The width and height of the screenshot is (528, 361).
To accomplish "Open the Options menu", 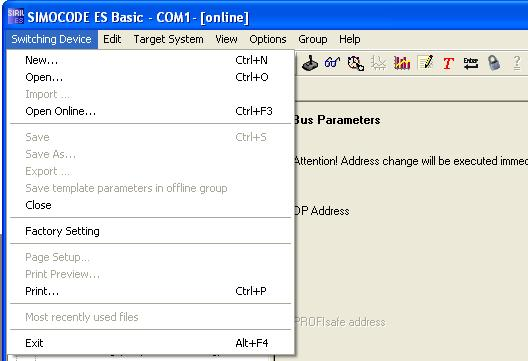I will (x=268, y=39).
